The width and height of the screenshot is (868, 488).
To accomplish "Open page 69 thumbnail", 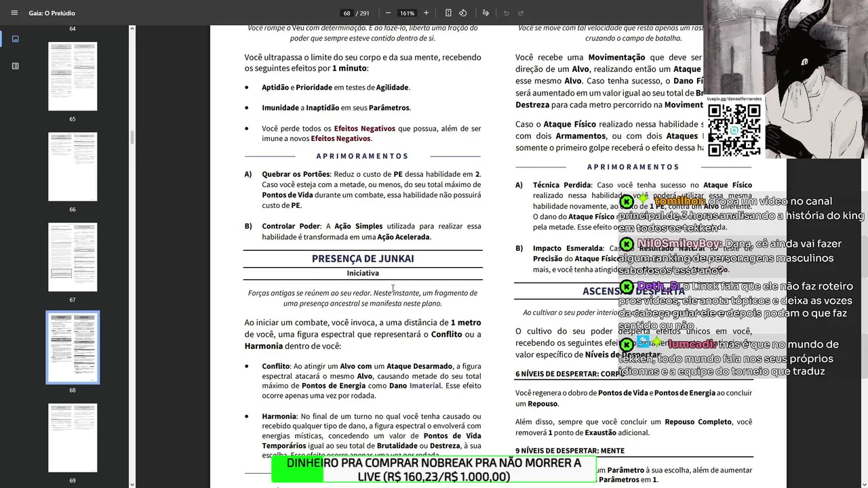I will click(x=73, y=438).
